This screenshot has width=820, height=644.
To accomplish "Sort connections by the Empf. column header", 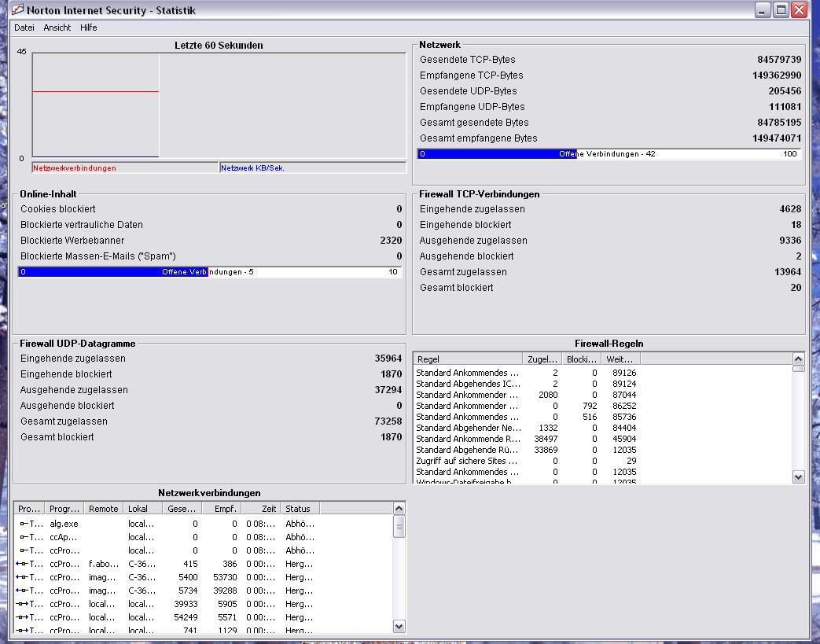I will click(x=221, y=509).
